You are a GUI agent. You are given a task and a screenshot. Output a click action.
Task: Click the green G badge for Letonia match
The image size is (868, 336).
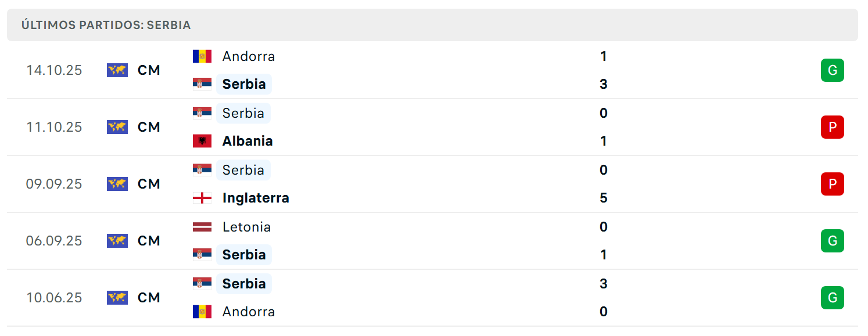(832, 241)
